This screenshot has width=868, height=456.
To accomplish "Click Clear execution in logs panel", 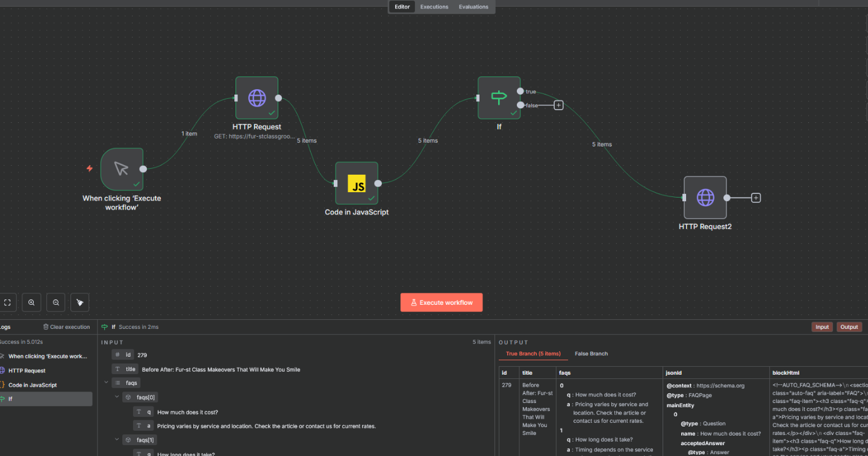I will 66,327.
